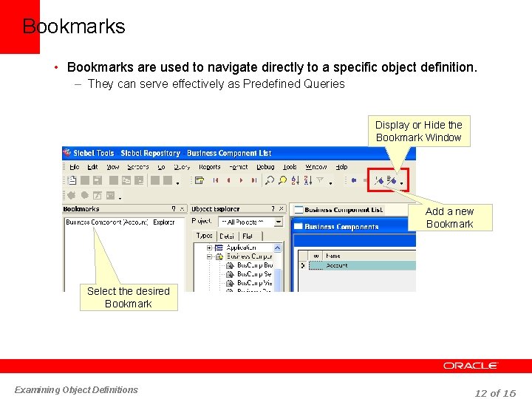This screenshot has height=399, width=532.
Task: Click the Sort Descending icon
Action: point(308,180)
